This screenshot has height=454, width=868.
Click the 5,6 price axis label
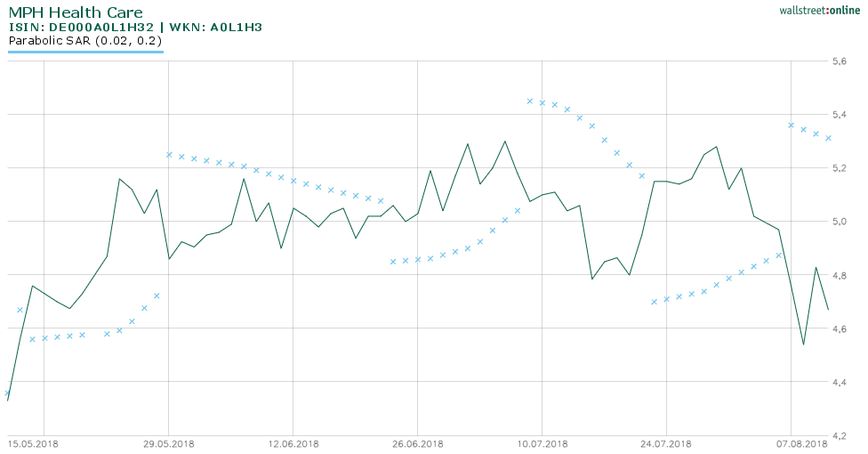coord(839,61)
